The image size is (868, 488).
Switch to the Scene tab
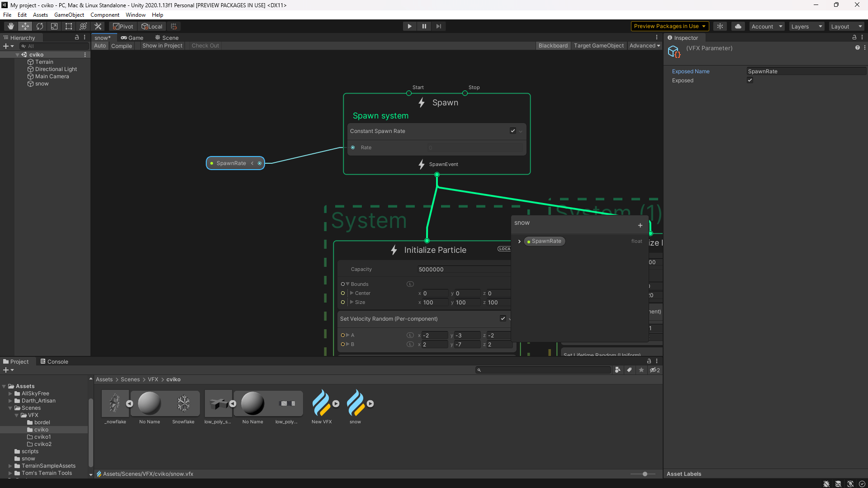coord(167,38)
